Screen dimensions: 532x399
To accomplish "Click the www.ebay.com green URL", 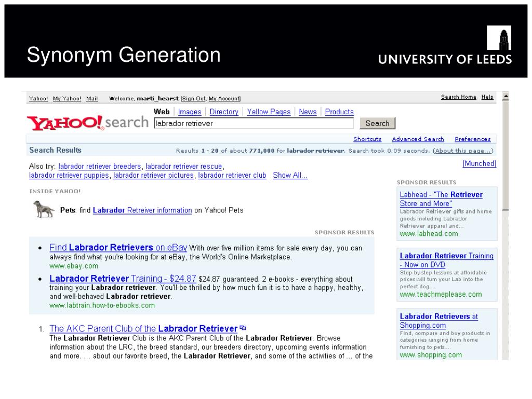I will 74,266.
